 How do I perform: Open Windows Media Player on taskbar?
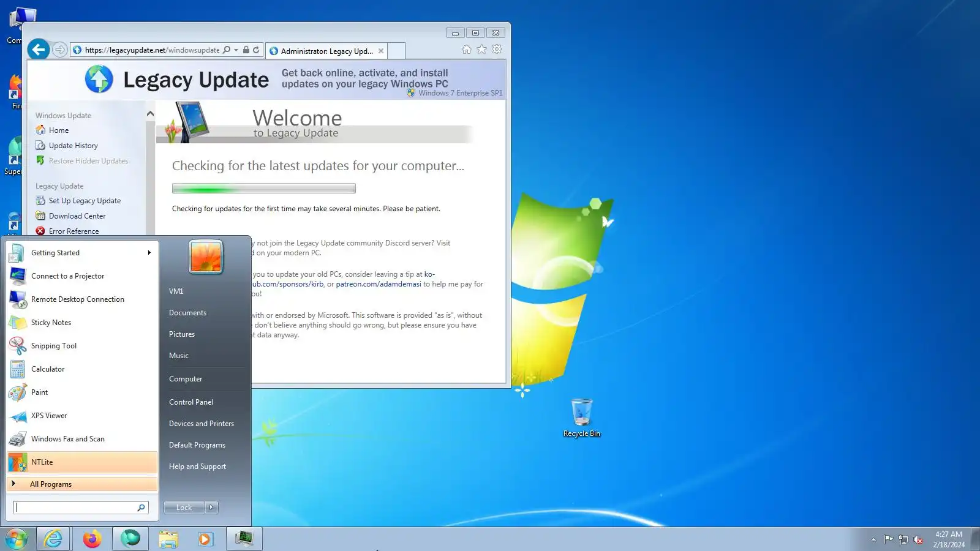point(205,539)
